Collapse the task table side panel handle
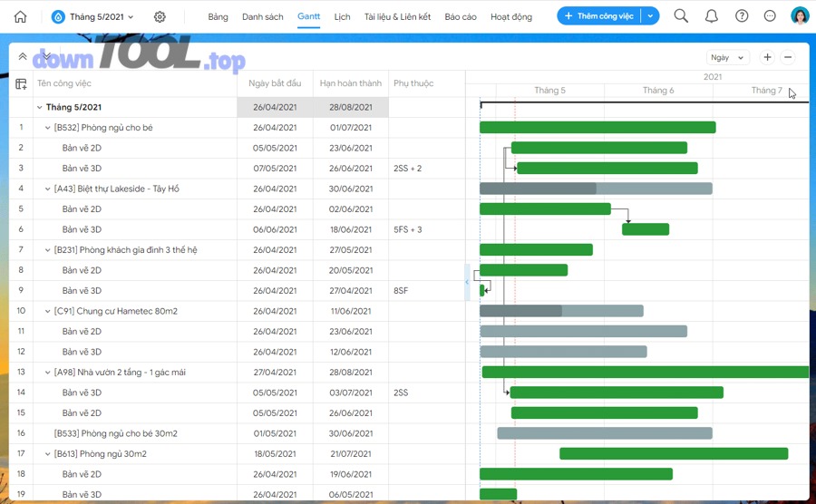 coord(467,282)
